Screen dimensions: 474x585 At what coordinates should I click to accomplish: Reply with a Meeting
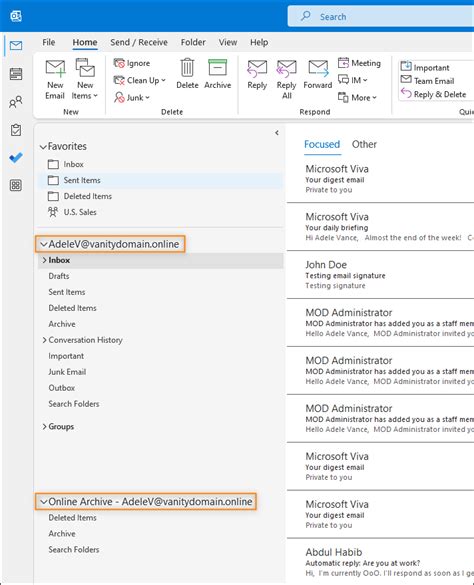tap(359, 63)
